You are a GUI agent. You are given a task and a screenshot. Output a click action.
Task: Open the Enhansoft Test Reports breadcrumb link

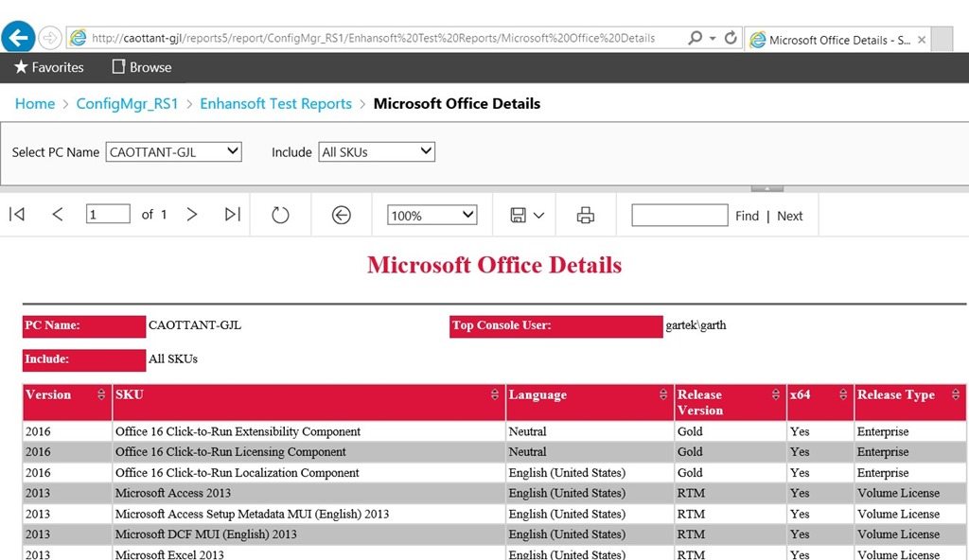click(x=275, y=103)
